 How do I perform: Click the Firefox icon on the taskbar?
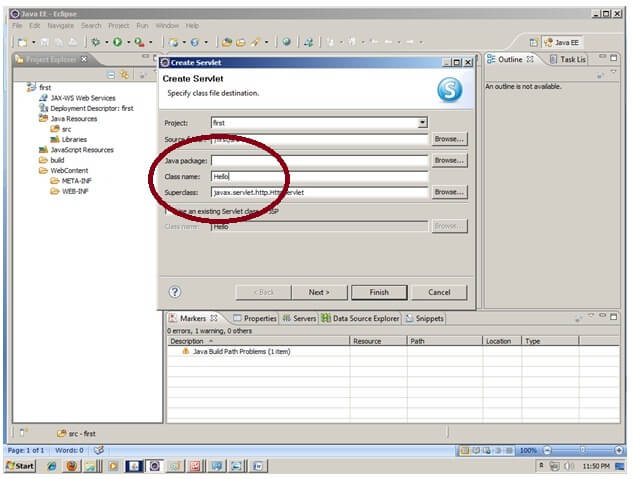click(x=72, y=466)
